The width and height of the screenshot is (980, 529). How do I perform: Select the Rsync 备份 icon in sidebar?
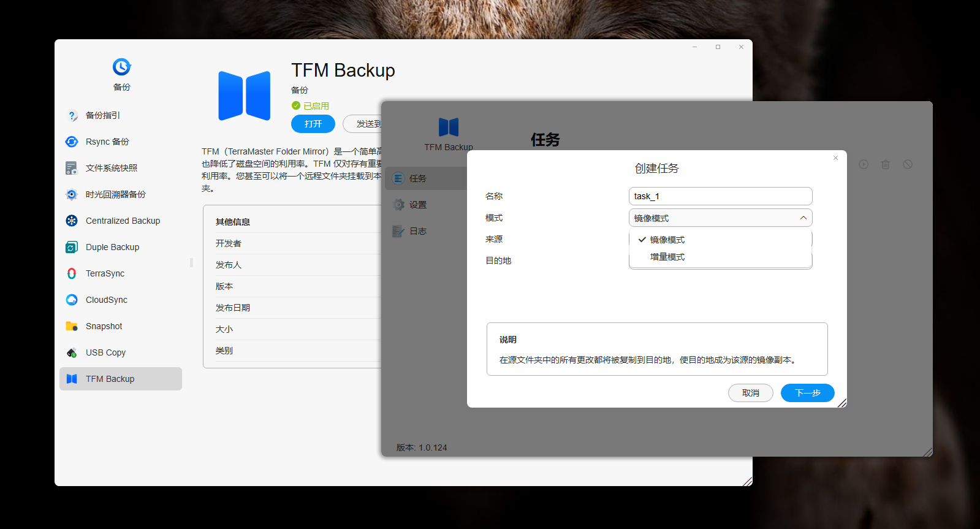[x=72, y=142]
